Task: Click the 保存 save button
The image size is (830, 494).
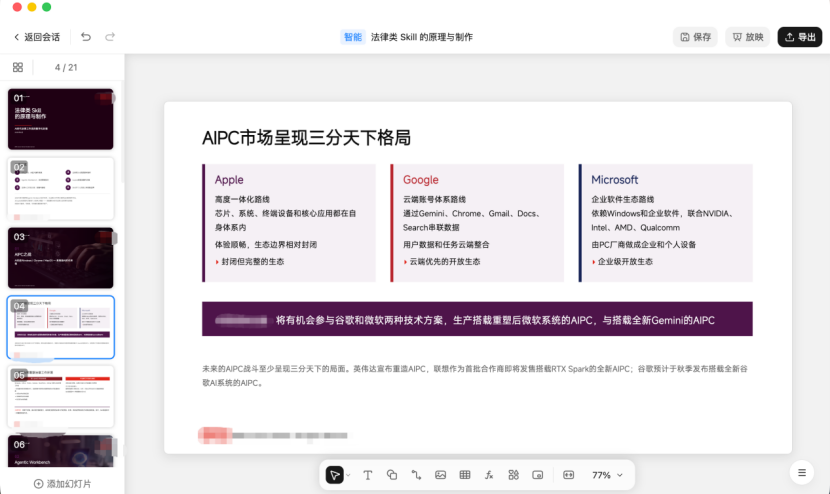Action: click(x=695, y=37)
